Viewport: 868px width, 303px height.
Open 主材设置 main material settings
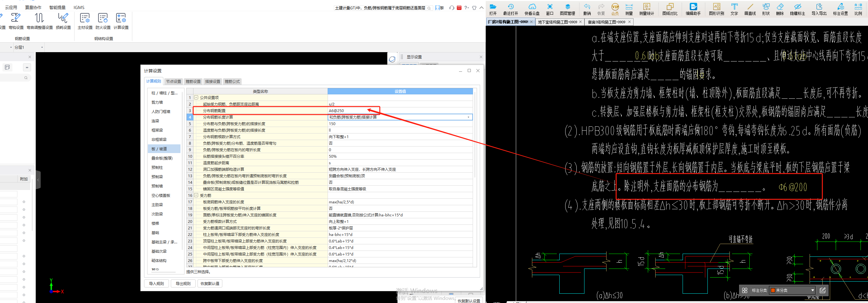coord(85,21)
